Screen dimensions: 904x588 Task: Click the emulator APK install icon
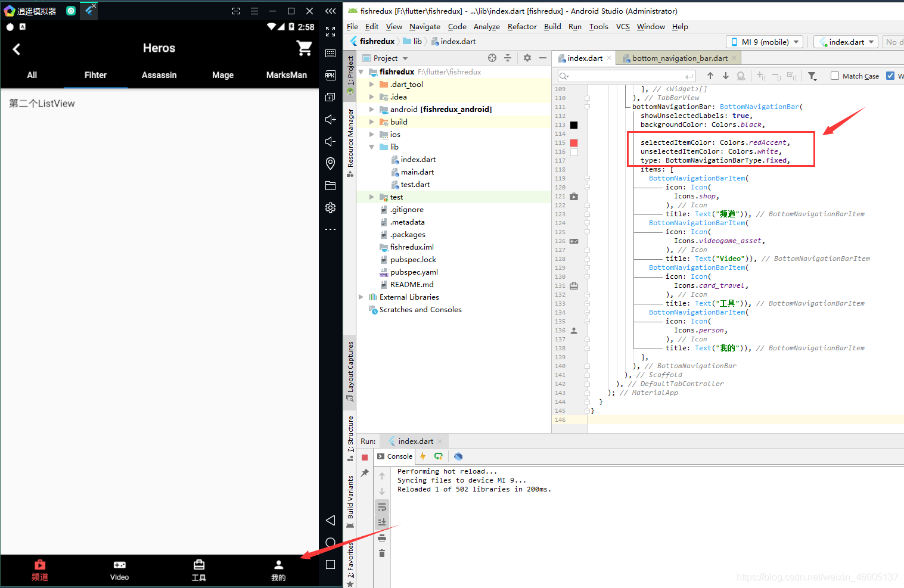tap(331, 75)
